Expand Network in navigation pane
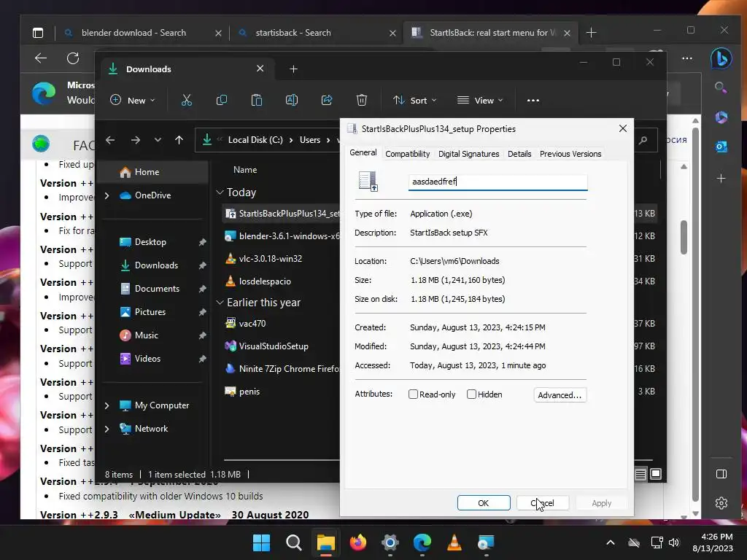 [107, 429]
